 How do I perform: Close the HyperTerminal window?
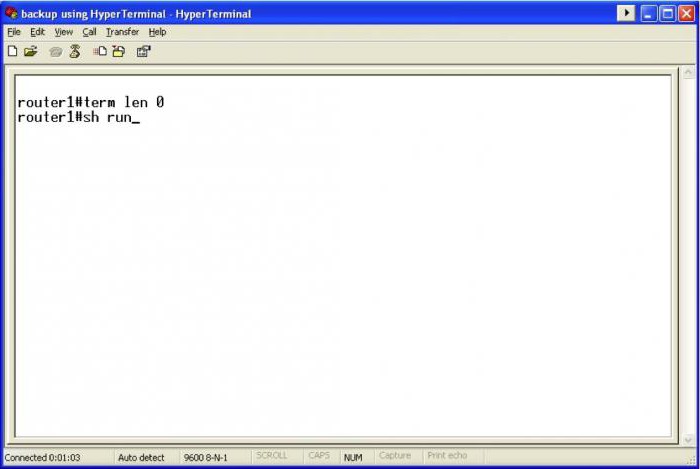tap(687, 13)
